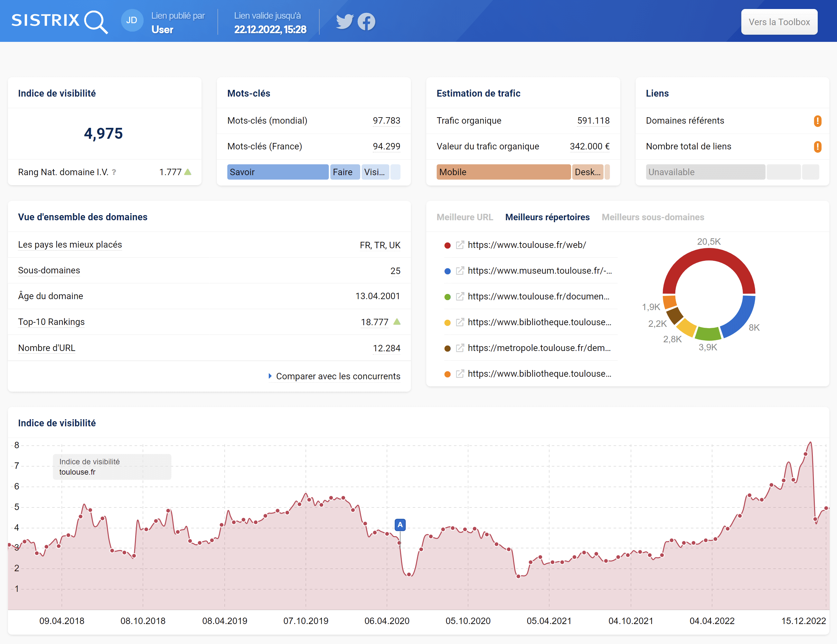Click the Trafic organique value 591.118
837x644 pixels.
click(593, 121)
